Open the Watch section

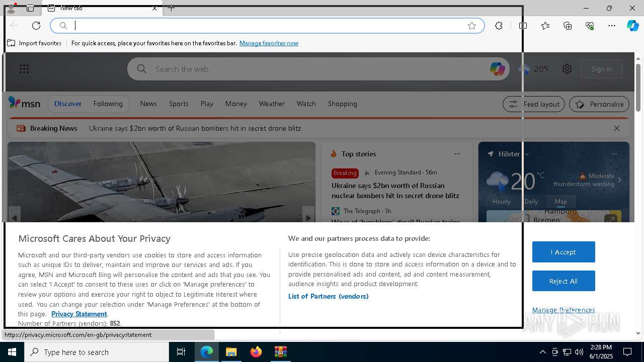click(x=306, y=104)
